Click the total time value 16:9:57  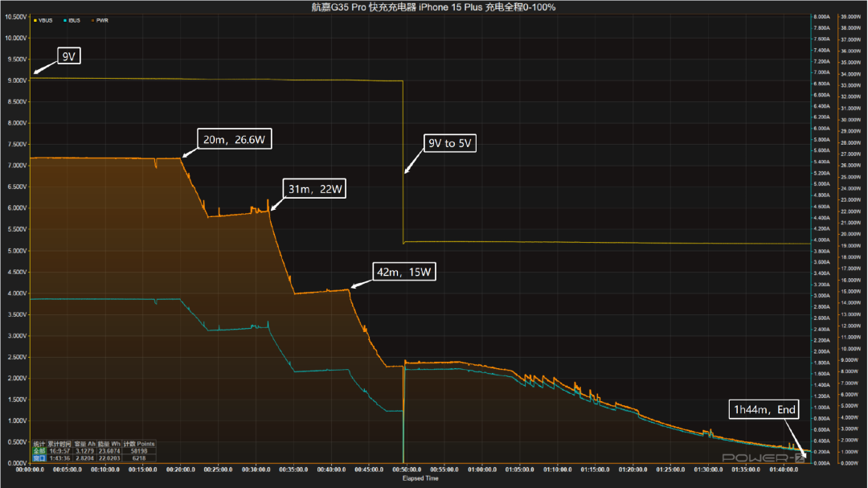(59, 451)
